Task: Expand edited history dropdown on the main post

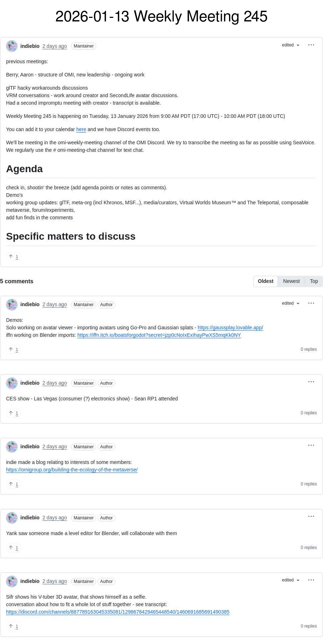Action: (290, 45)
